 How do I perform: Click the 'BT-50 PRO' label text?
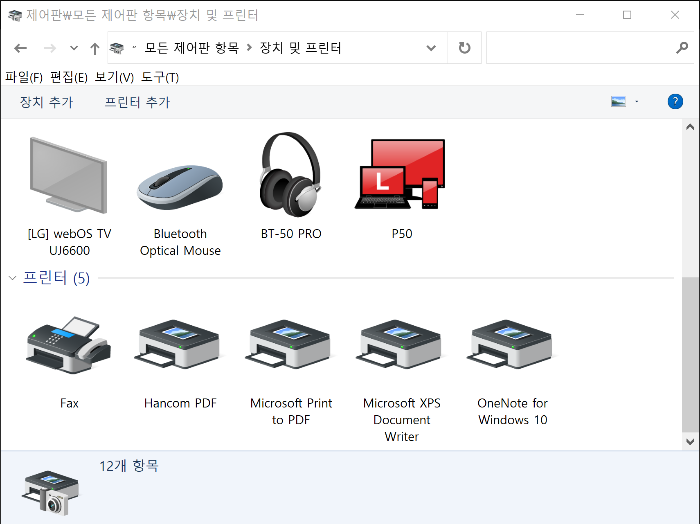click(x=291, y=233)
